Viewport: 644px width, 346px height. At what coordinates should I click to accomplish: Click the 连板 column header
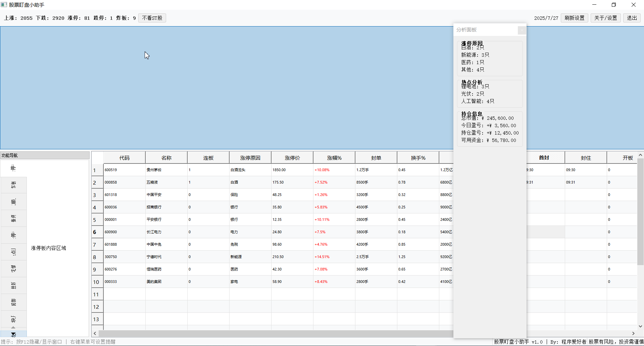tap(208, 158)
